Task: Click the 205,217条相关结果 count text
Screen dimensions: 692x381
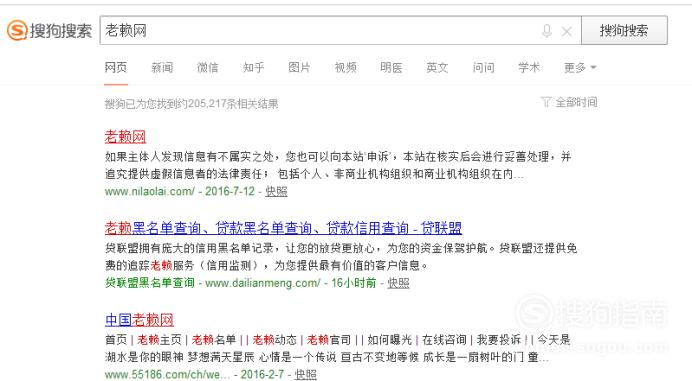Action: 233,104
